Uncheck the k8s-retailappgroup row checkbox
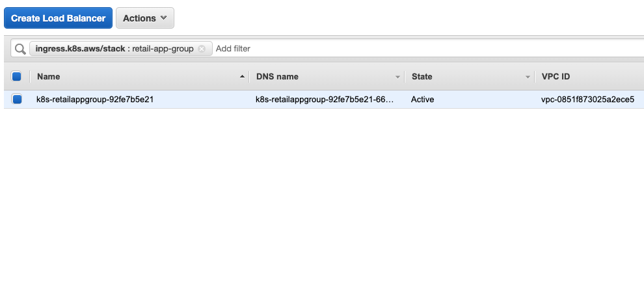Screen dimensions: 644x282 coord(16,99)
